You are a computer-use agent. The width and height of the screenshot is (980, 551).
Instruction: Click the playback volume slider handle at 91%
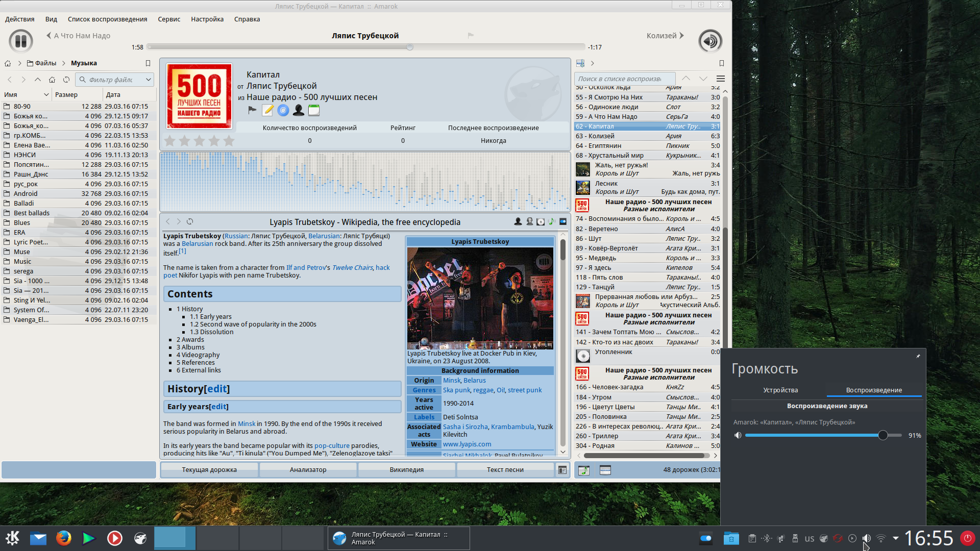tap(883, 435)
